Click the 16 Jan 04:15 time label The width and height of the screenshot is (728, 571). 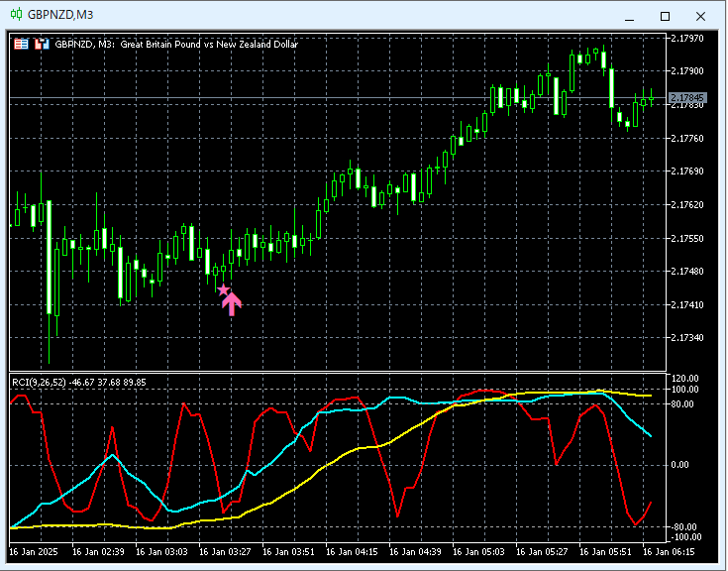tap(352, 552)
